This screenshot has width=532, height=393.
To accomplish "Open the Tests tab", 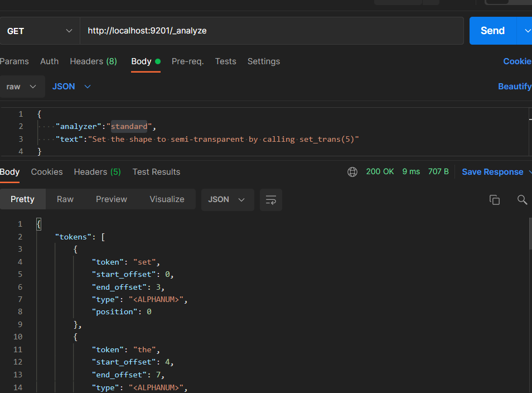I will click(x=226, y=61).
